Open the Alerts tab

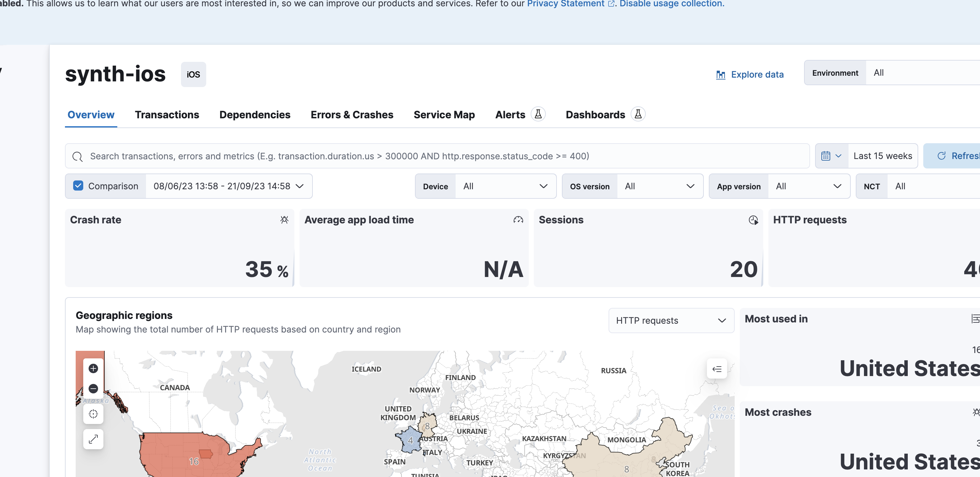click(510, 115)
